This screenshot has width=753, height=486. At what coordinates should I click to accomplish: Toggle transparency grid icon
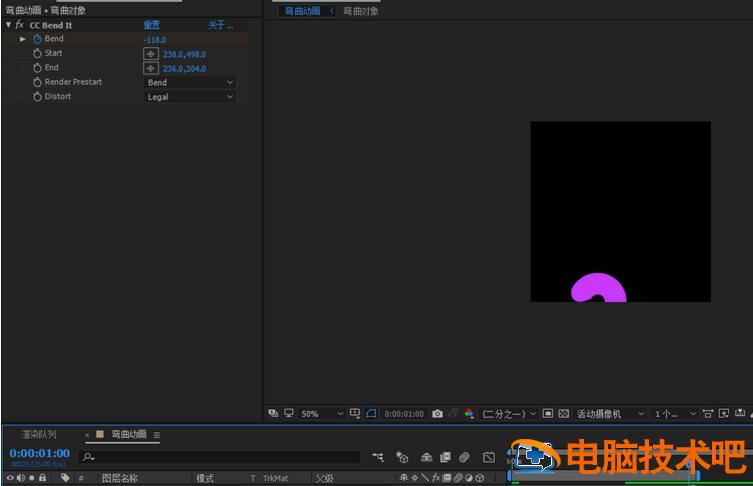coord(564,413)
